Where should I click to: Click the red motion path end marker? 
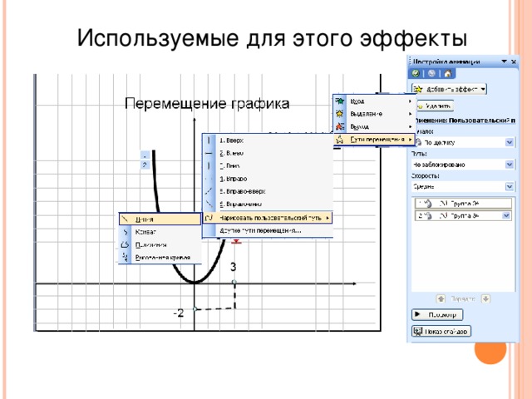(236, 241)
